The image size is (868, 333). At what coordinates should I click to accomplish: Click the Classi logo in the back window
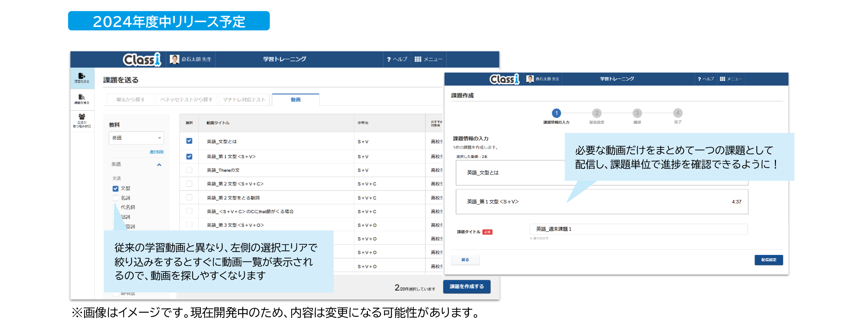pos(142,60)
